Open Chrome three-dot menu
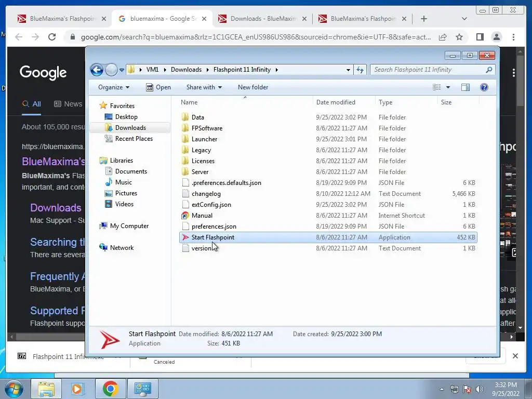The height and width of the screenshot is (399, 532). pyautogui.click(x=513, y=37)
